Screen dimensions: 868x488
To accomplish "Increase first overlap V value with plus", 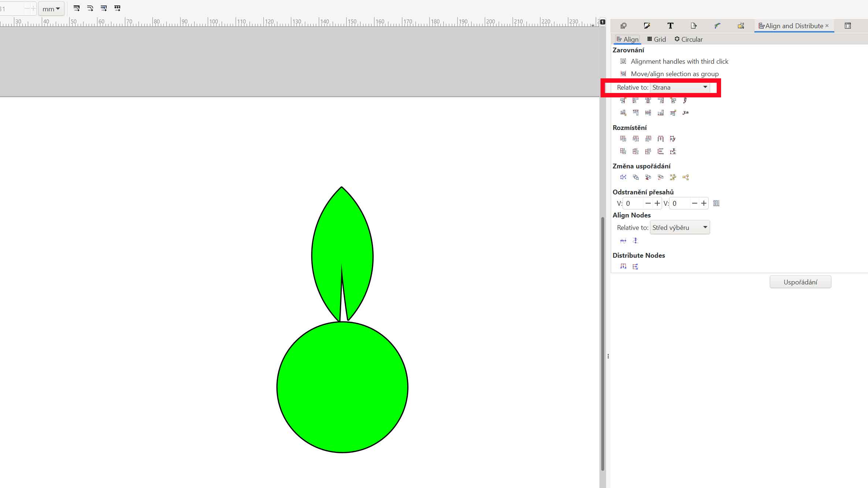I will coord(657,203).
